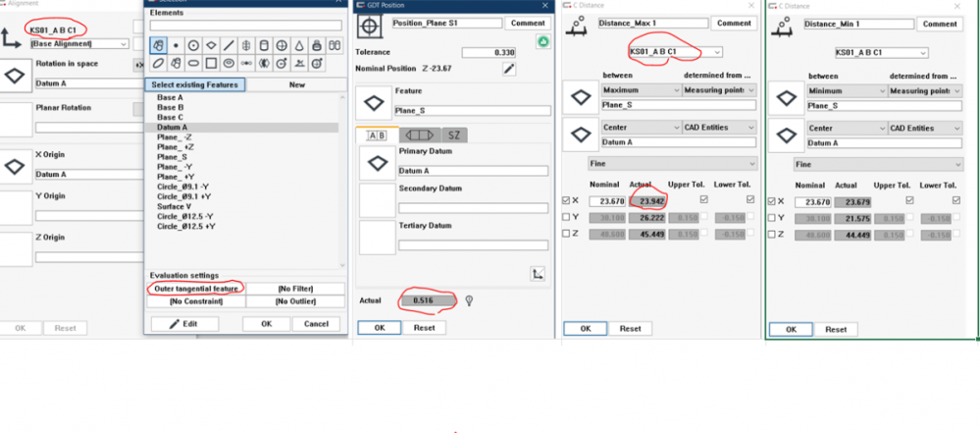Screen dimensions: 980x433
Task: Click Comment button in Distance_Max 1 window
Action: pos(734,24)
